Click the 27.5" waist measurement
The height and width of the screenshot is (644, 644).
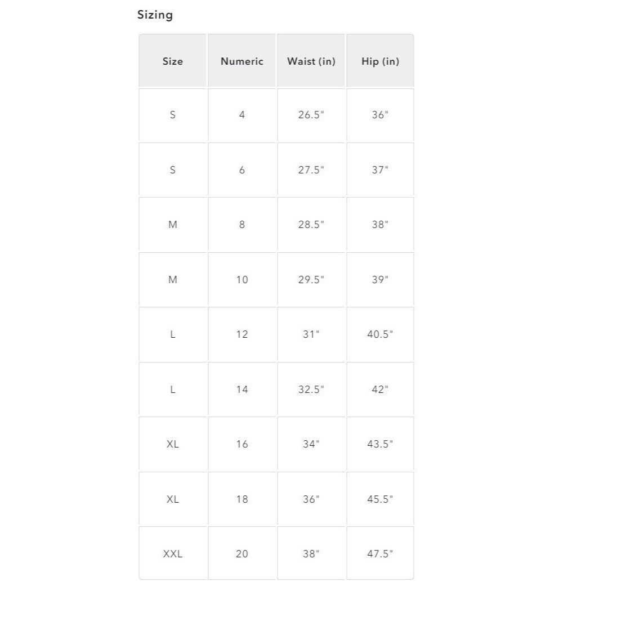coord(311,170)
